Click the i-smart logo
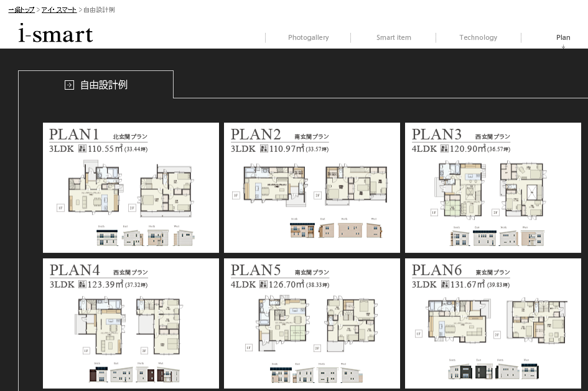The height and width of the screenshot is (391, 588). pyautogui.click(x=55, y=32)
